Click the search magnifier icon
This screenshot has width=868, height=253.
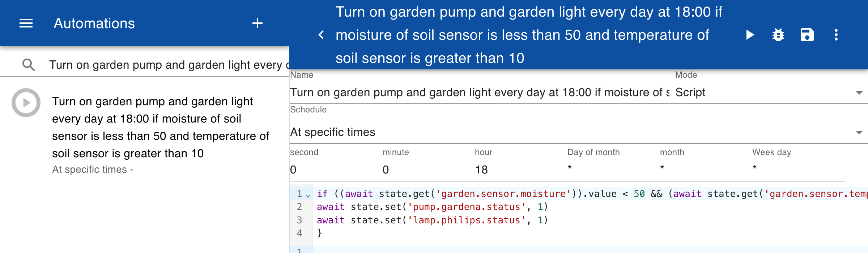(29, 65)
